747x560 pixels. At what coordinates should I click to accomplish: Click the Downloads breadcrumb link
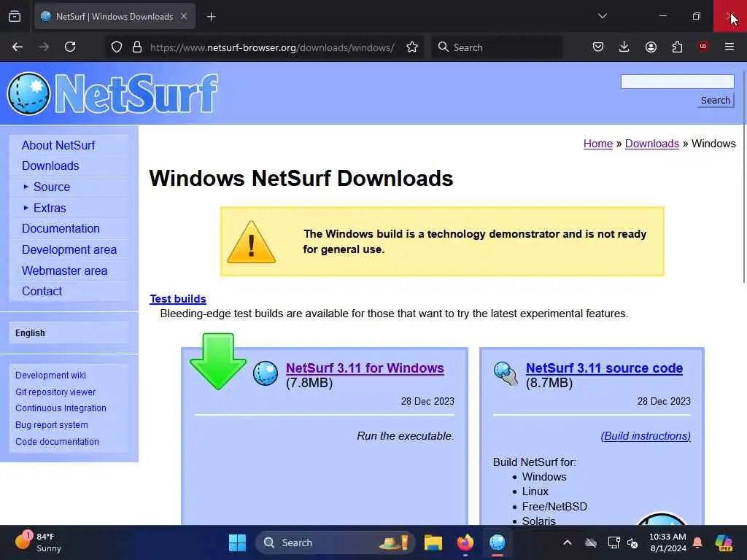click(x=651, y=144)
